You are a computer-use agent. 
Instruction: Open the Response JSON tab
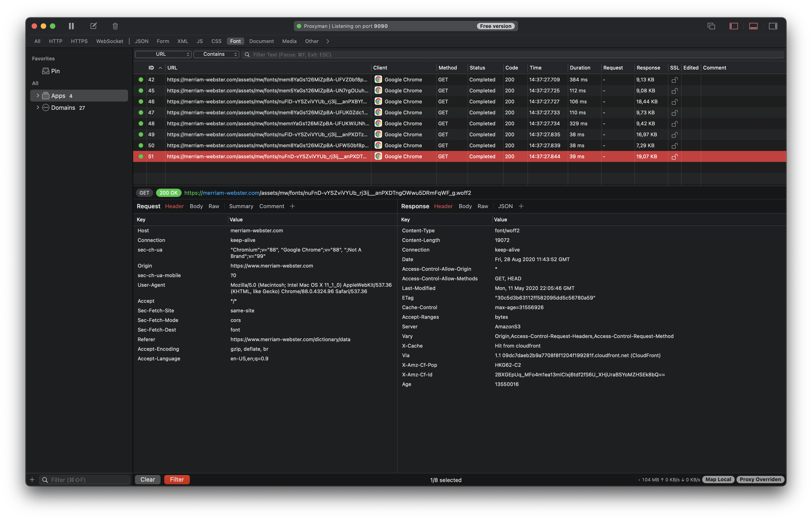click(x=505, y=206)
